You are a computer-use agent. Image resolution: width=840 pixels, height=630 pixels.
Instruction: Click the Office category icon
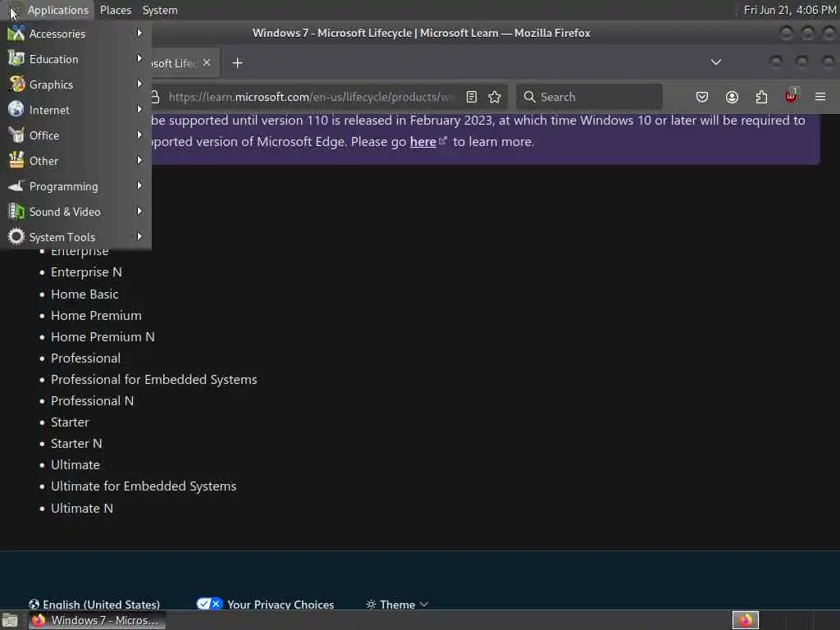16,135
